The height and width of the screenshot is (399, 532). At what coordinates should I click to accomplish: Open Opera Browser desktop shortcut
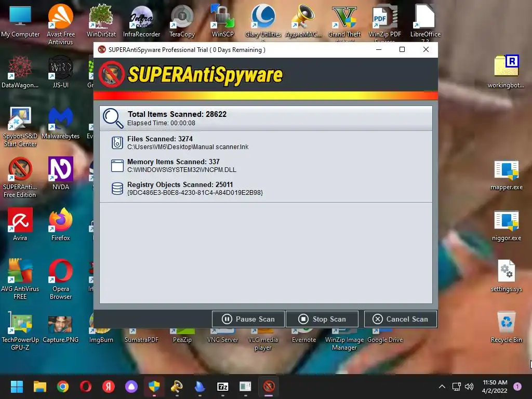60,279
